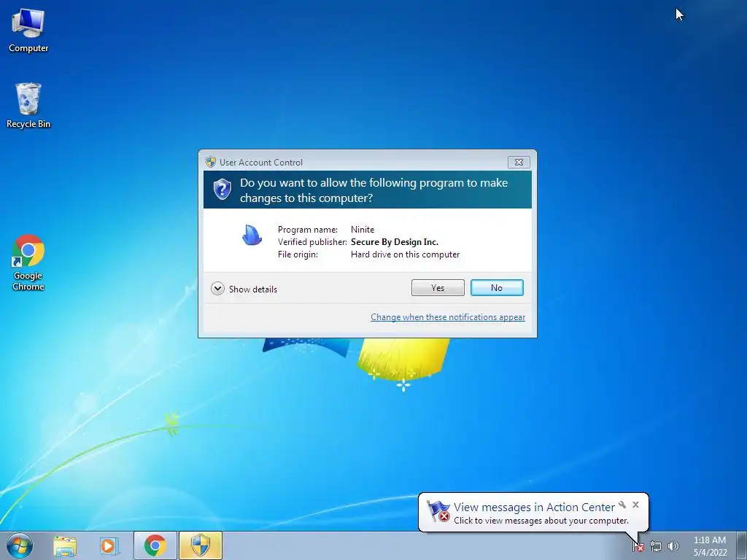Open the volume speaker tray icon
747x560 pixels.
point(673,546)
